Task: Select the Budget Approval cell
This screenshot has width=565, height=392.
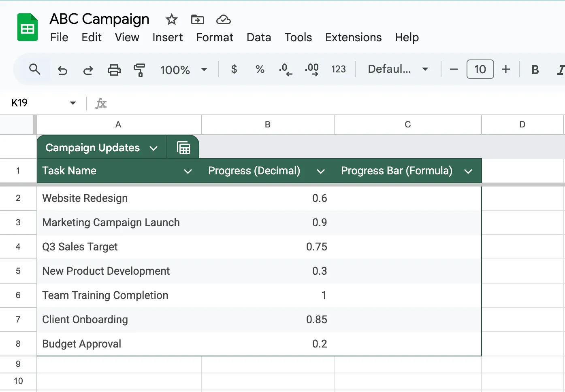Action: tap(119, 344)
